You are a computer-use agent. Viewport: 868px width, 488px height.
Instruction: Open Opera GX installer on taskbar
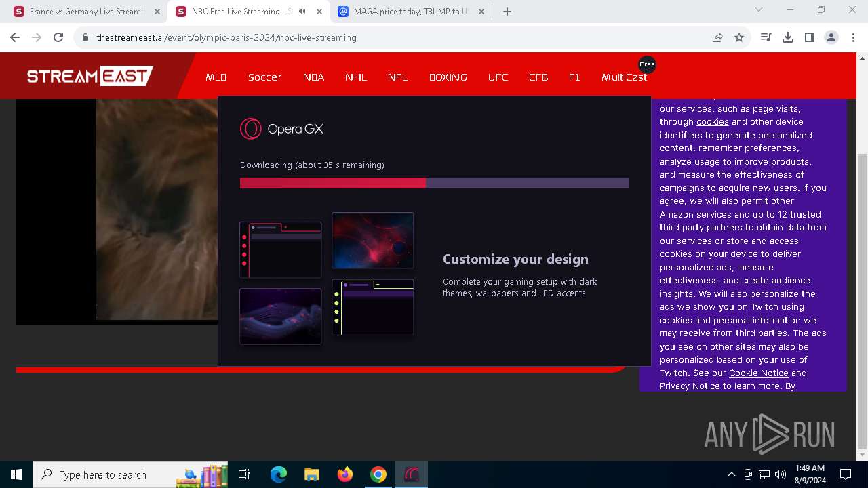coord(412,474)
